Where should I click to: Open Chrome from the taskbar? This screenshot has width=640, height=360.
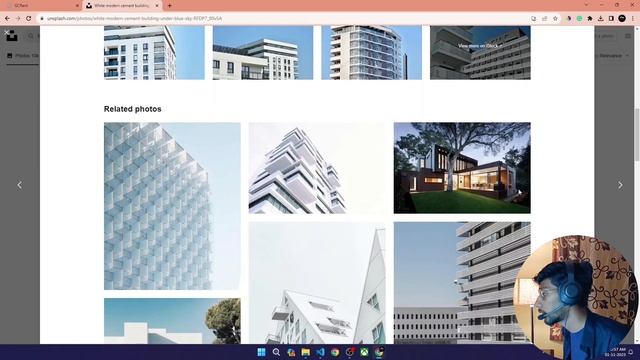(335, 352)
